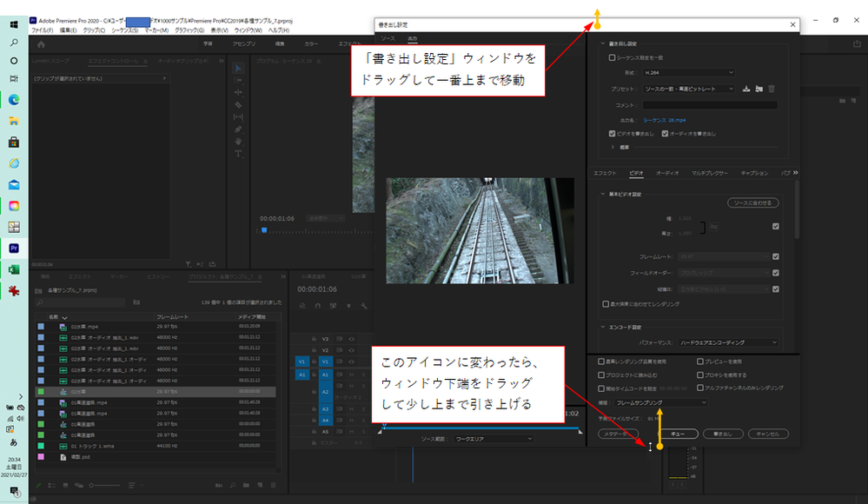Open Premiere Pro from the Windows taskbar
Screen dimensions: 868x504
click(x=14, y=249)
